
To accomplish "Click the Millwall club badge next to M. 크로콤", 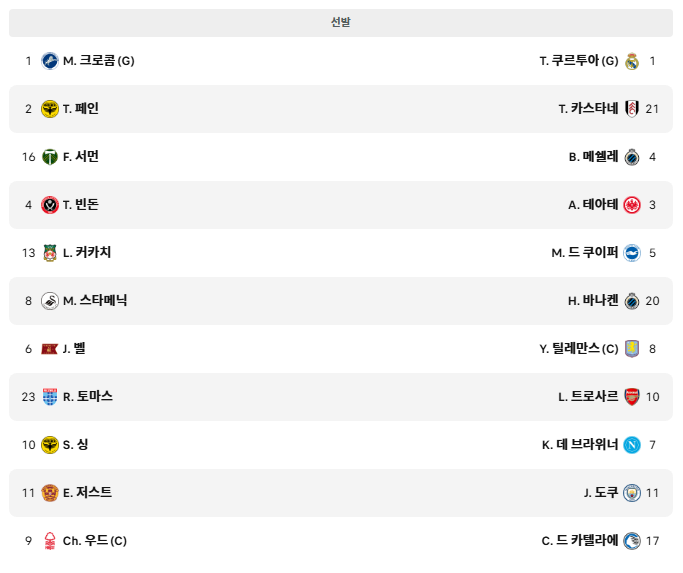I will click(50, 61).
